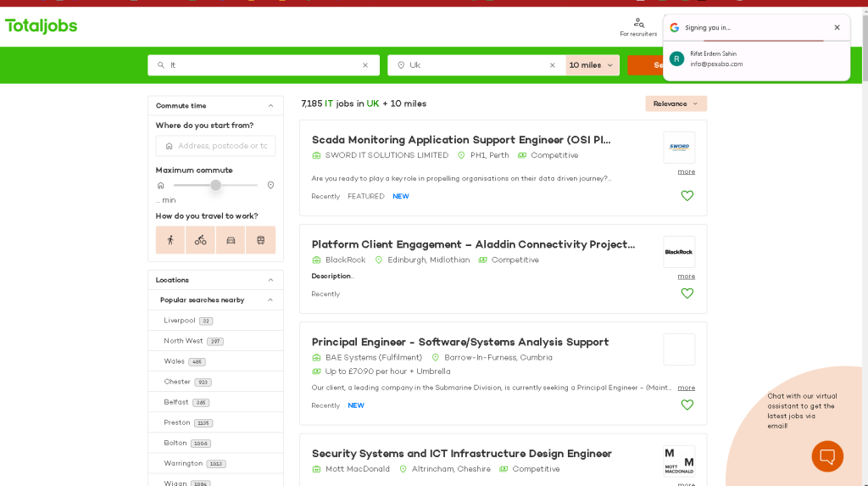Save the Scada Monitoring job with heart

pos(687,196)
